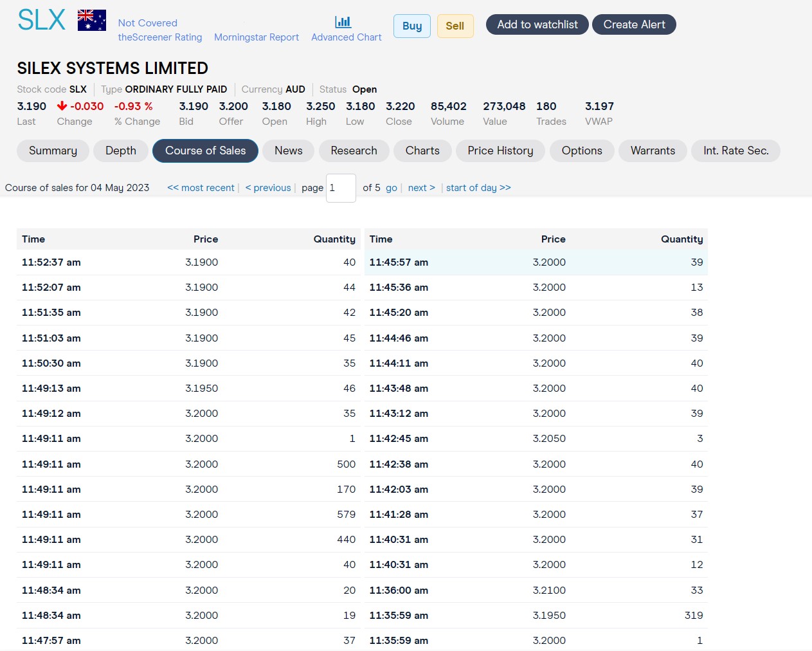
Task: Jump to start of day sales
Action: pos(478,188)
